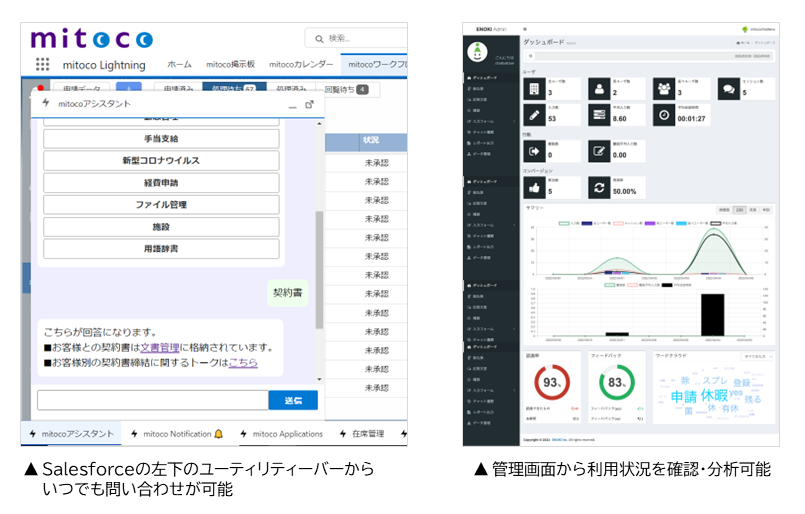Open 在席管理 in the utility bar
The image size is (805, 514).
coord(362,434)
